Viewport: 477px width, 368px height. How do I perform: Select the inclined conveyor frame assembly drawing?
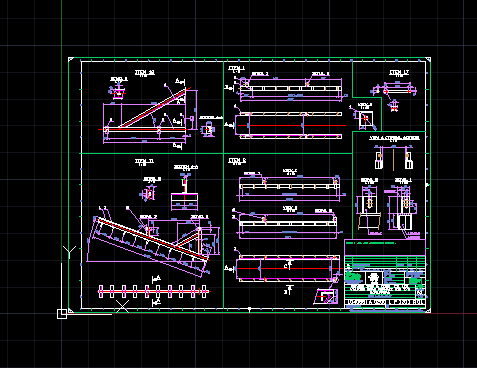[153, 245]
